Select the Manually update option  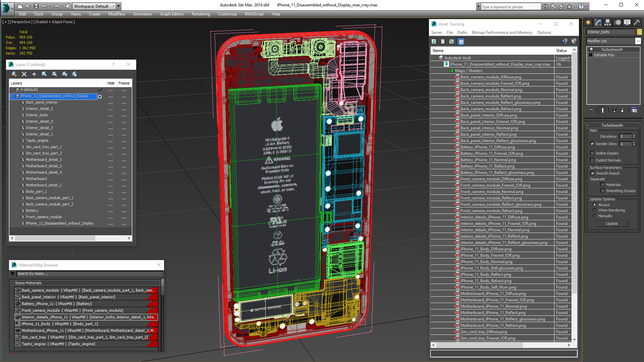[x=595, y=216]
